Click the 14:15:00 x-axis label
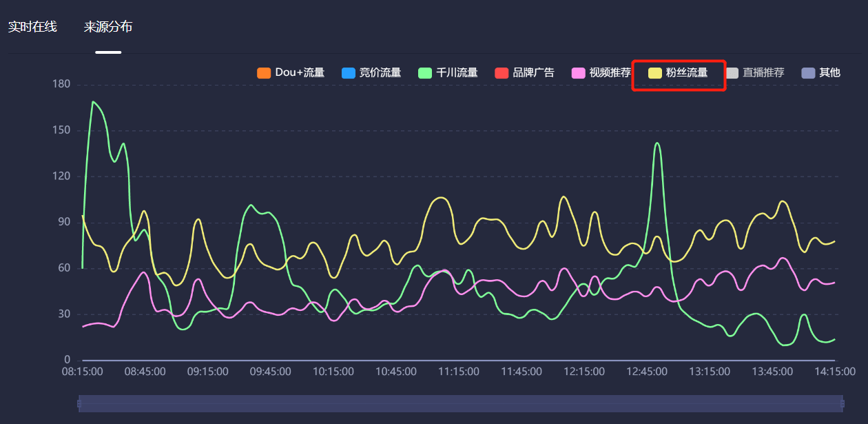Viewport: 868px width, 424px height. 835,372
